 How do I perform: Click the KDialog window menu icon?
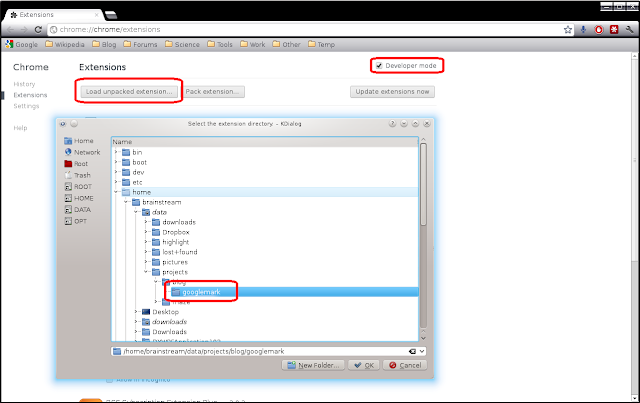pyautogui.click(x=63, y=123)
